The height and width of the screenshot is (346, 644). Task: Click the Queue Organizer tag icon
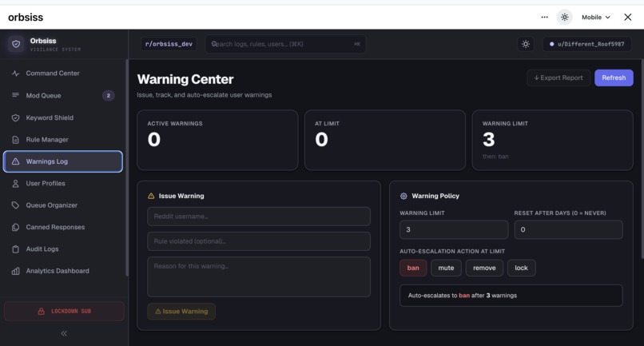click(x=16, y=205)
